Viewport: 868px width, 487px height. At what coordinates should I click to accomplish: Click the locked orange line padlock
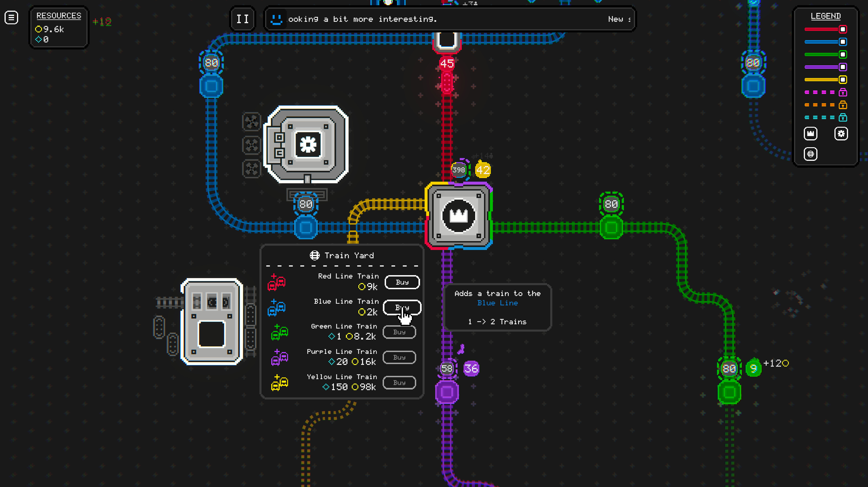tap(843, 105)
